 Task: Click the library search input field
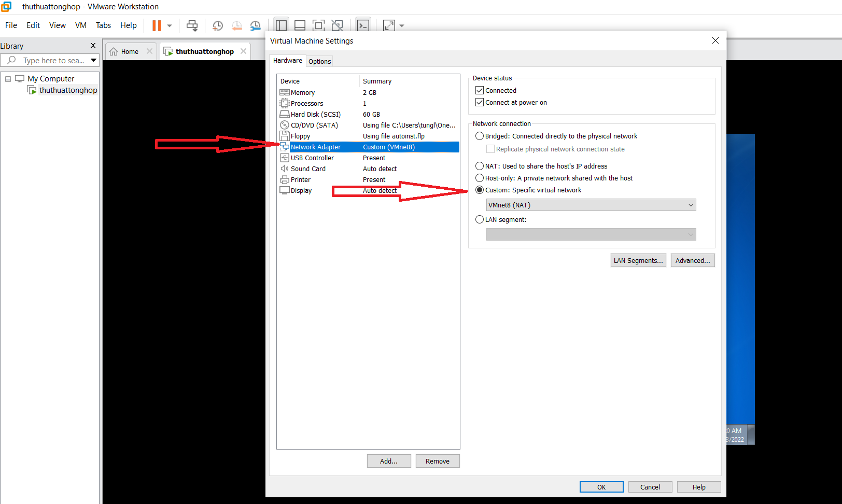[x=53, y=60]
